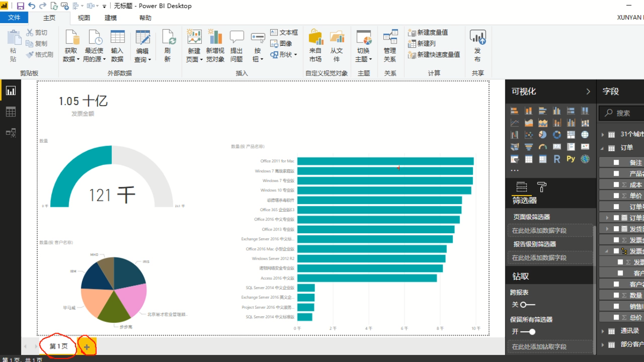Screen dimensions: 644x362
Task: Select the scatter chart visualization
Action: tap(528, 135)
